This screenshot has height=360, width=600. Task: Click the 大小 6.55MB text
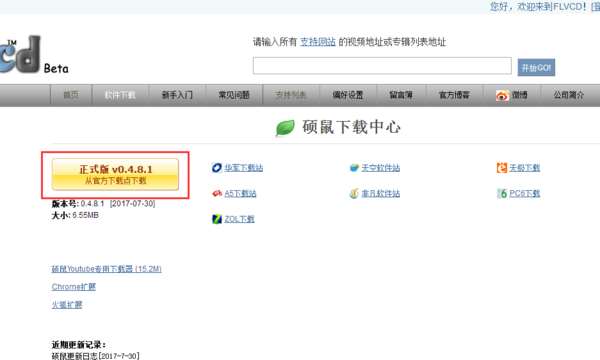[75, 215]
